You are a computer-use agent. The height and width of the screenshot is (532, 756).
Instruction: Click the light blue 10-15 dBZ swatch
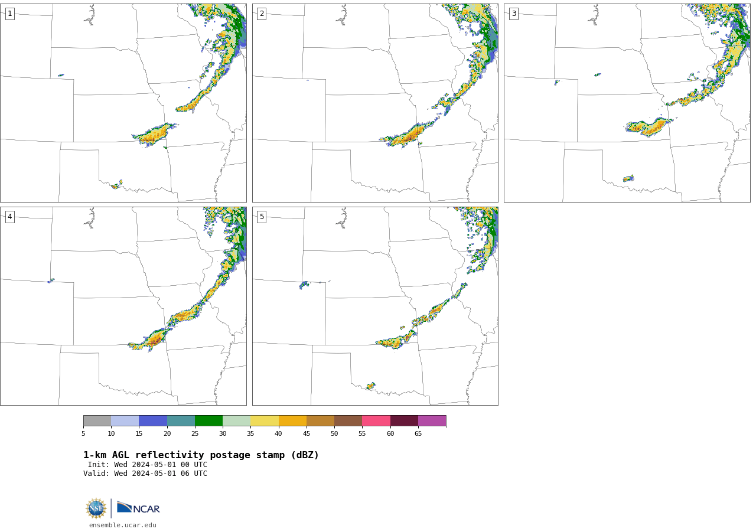(125, 421)
